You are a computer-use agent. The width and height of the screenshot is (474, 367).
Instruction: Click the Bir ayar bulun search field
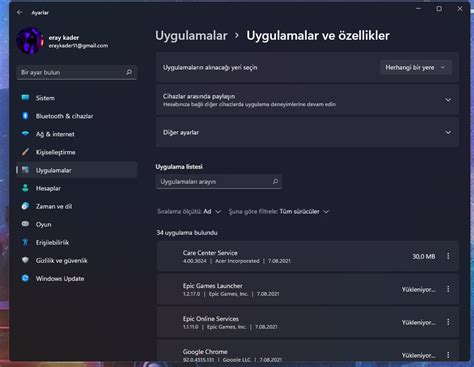(x=77, y=72)
